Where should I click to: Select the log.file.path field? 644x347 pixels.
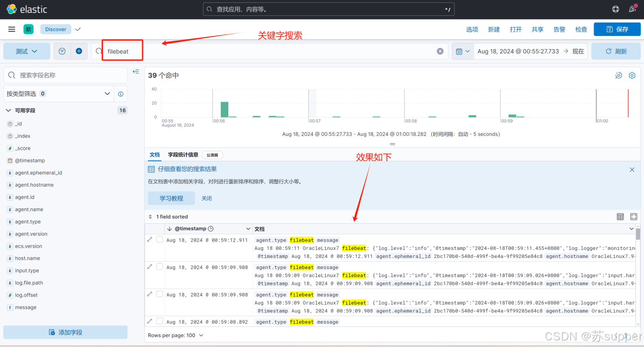point(29,283)
